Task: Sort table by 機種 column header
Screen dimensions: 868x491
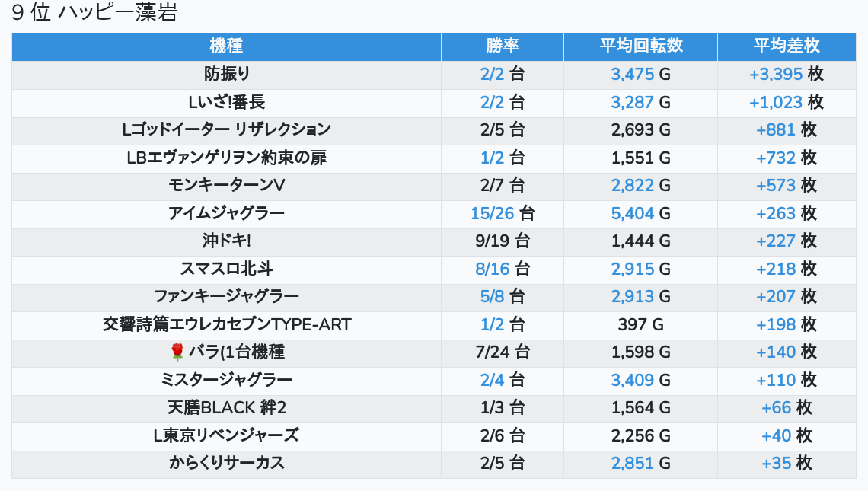Action: click(226, 46)
